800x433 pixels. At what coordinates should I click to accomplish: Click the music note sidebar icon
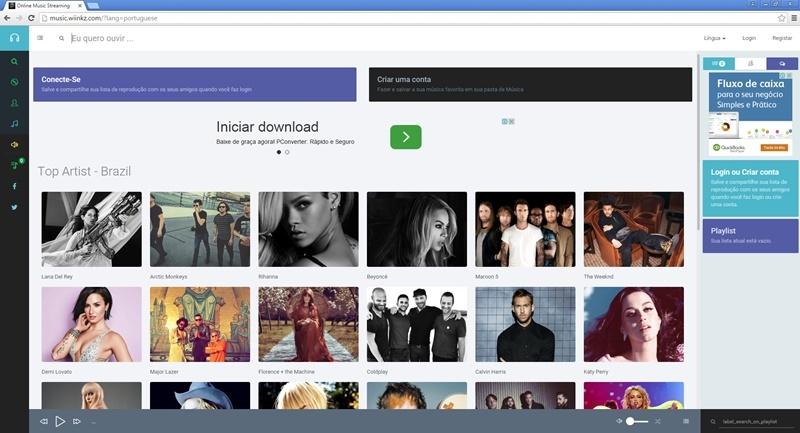pyautogui.click(x=14, y=123)
